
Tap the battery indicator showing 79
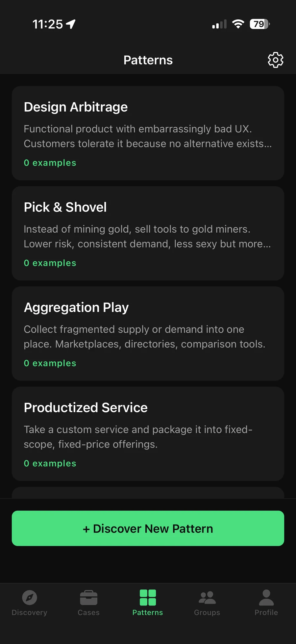click(260, 24)
